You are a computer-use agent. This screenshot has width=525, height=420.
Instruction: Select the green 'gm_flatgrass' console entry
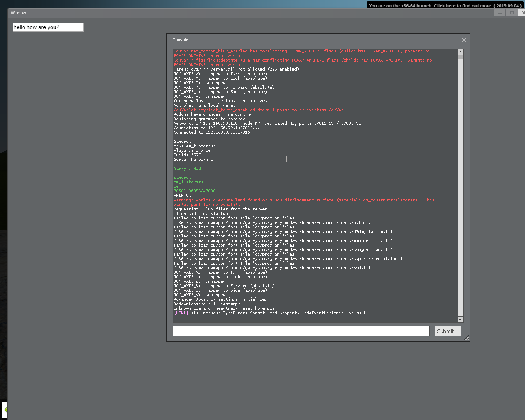point(188,182)
